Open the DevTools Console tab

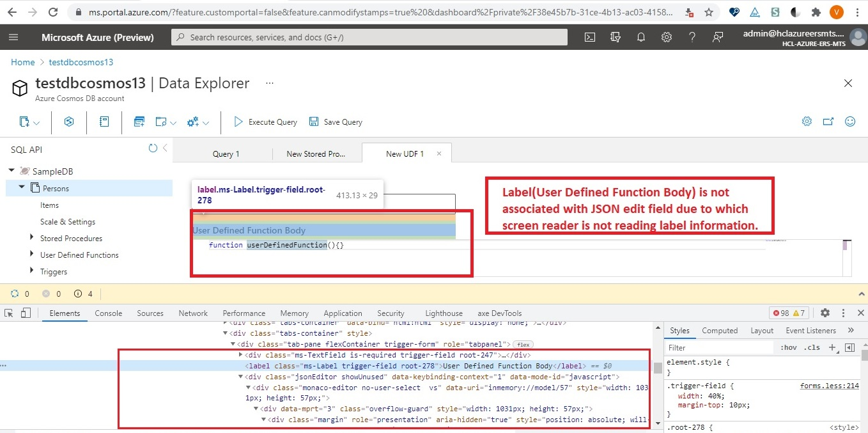108,313
